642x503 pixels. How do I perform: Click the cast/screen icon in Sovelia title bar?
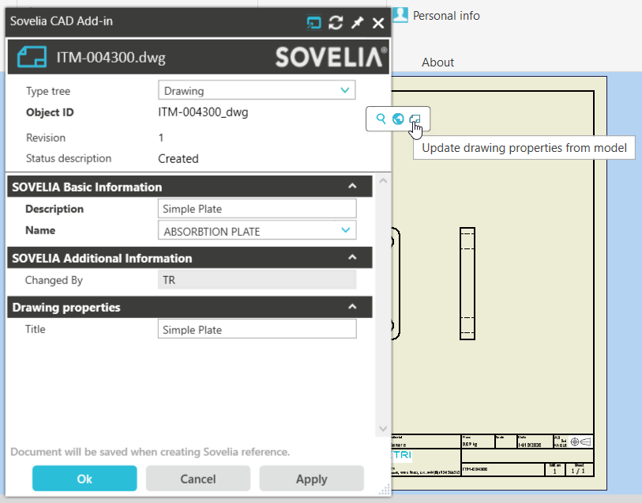[314, 23]
